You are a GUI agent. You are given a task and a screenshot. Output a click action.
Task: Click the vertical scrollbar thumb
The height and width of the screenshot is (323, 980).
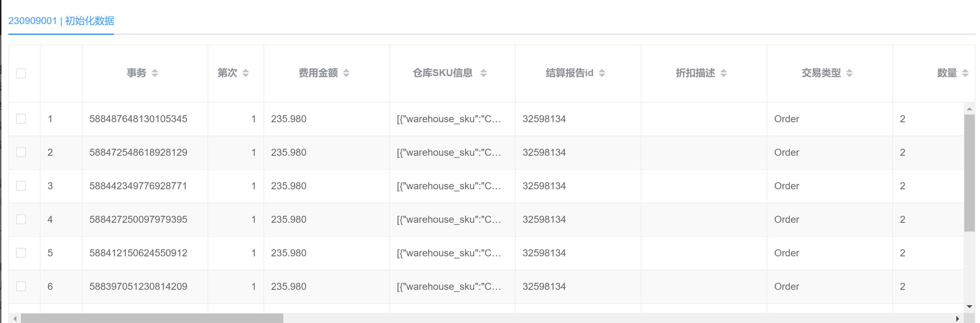pyautogui.click(x=969, y=173)
